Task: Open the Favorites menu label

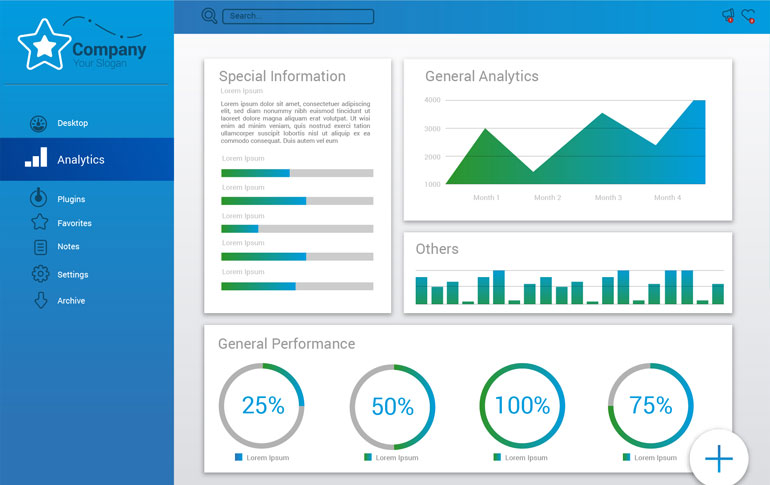Action: coord(74,224)
